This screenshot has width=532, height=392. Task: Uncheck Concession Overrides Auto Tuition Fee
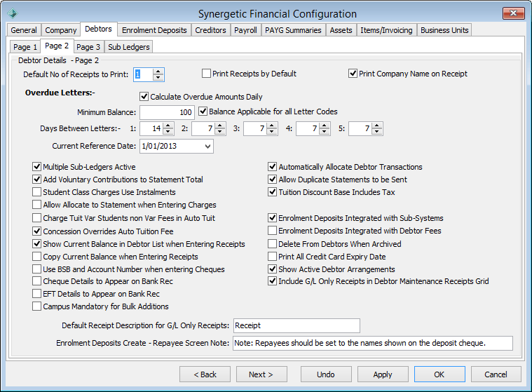(36, 231)
